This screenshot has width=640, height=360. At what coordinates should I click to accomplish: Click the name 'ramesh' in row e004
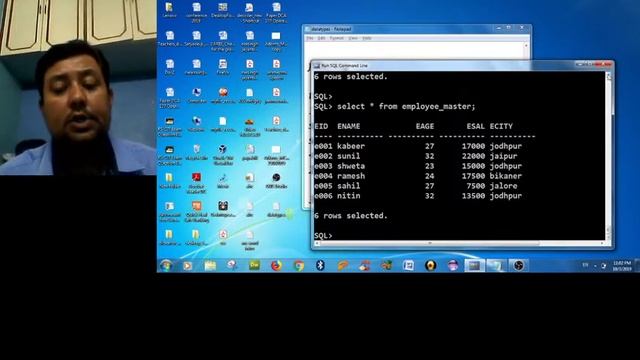[x=351, y=176]
